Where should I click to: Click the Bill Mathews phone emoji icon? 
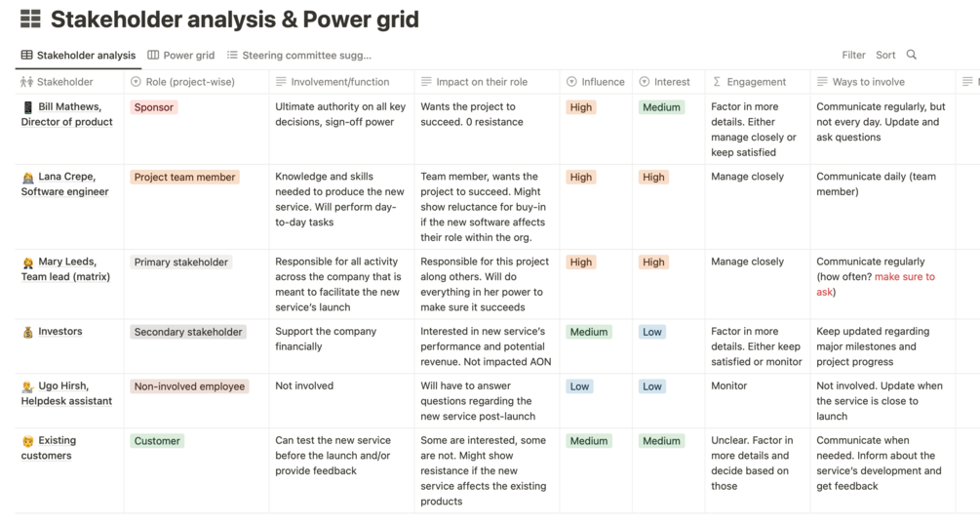[27, 107]
